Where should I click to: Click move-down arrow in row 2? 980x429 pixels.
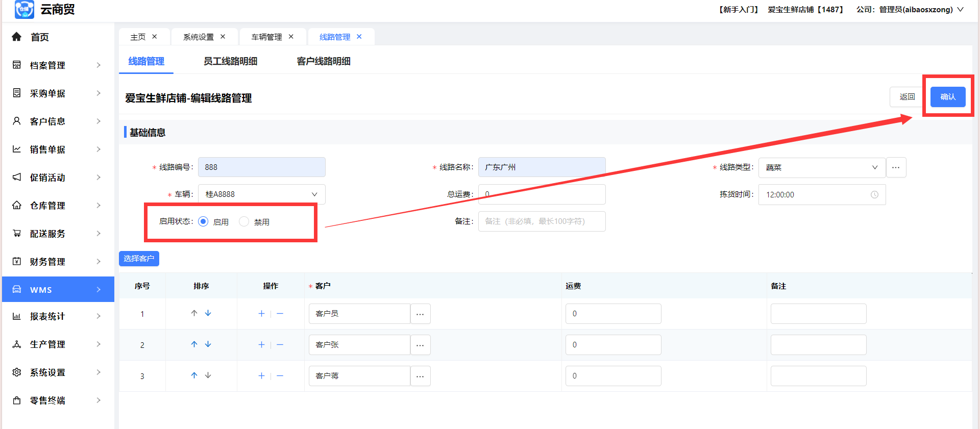208,344
